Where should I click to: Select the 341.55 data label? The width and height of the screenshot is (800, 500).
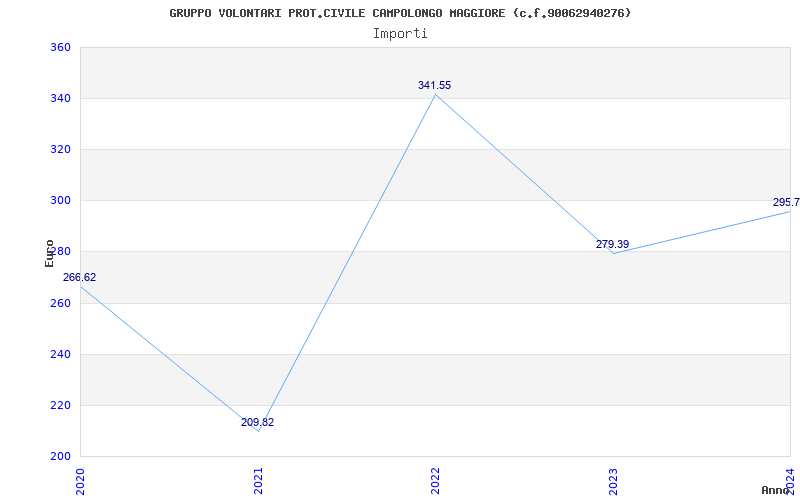pyautogui.click(x=435, y=86)
